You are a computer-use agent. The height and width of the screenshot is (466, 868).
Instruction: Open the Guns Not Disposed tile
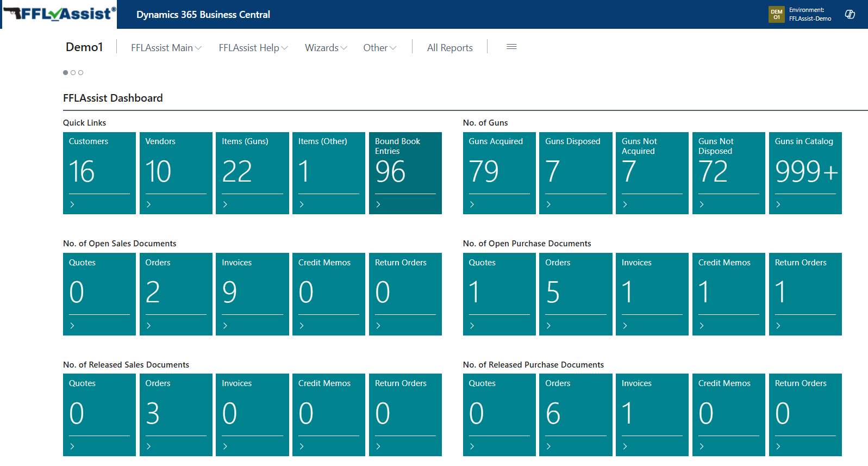point(729,173)
